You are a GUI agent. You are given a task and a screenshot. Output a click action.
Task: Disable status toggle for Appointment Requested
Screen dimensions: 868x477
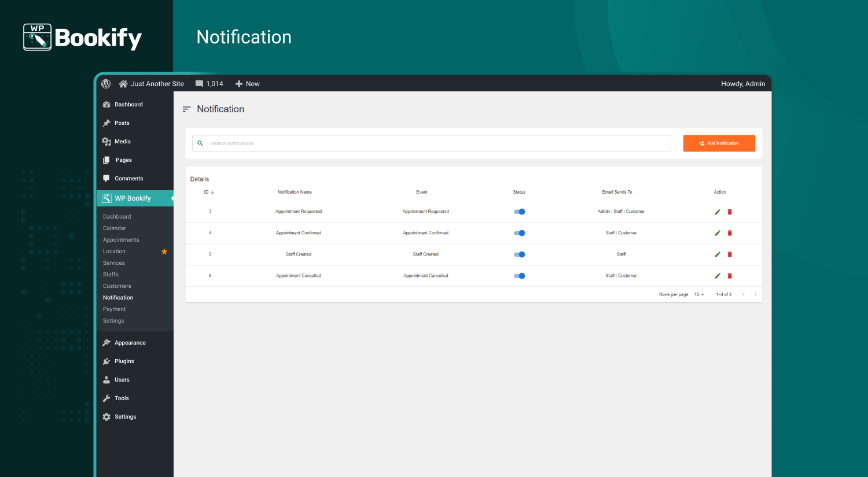pyautogui.click(x=519, y=211)
